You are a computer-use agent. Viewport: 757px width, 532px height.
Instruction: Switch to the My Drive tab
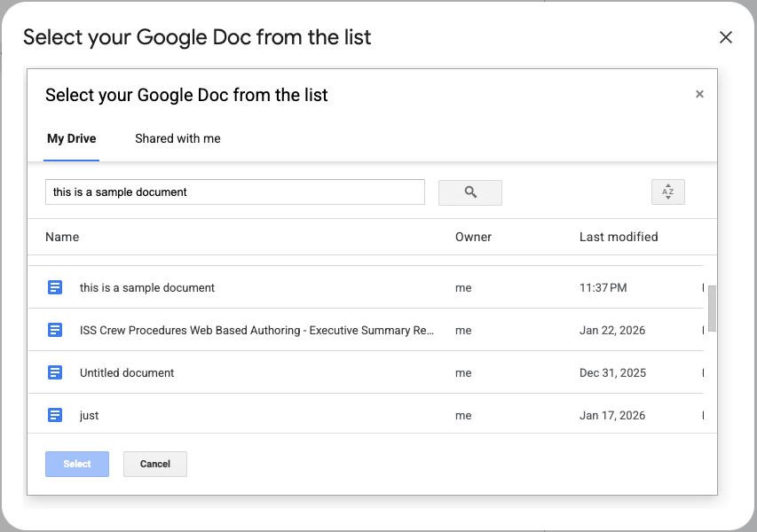[x=72, y=138]
